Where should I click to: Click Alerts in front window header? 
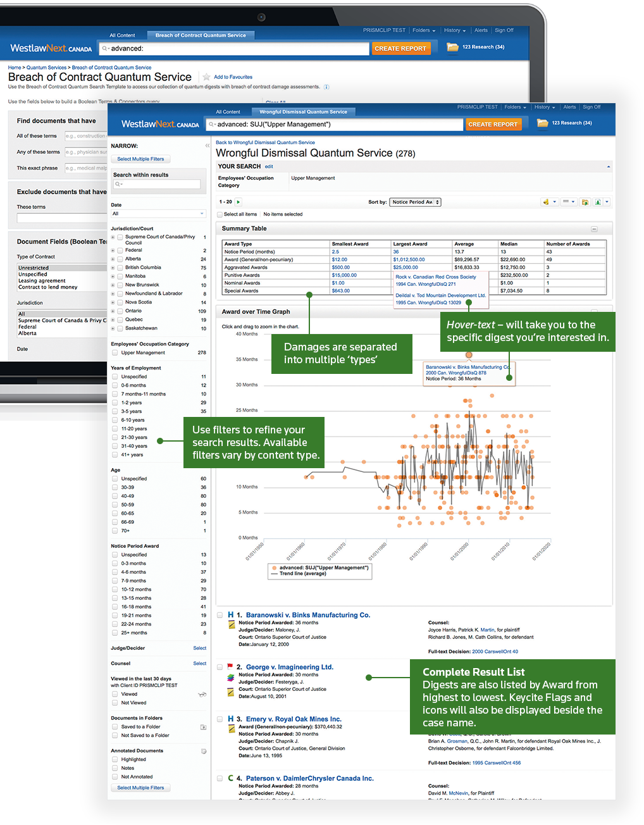point(569,107)
